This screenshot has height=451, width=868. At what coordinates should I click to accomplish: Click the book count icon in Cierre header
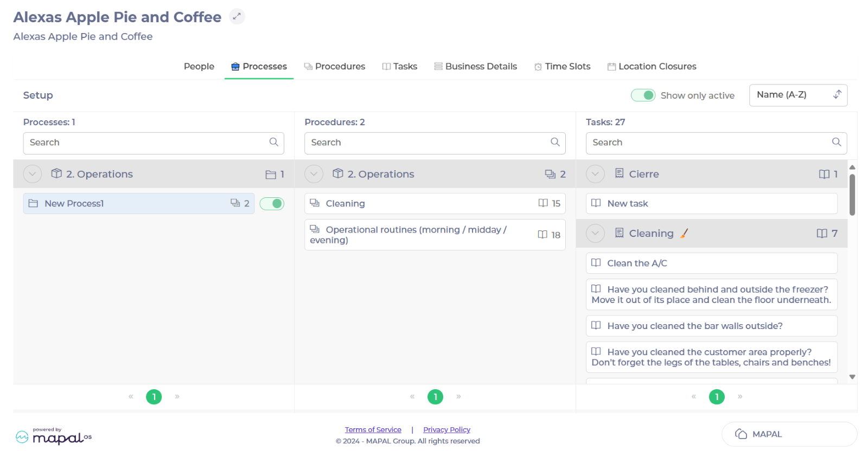(824, 174)
